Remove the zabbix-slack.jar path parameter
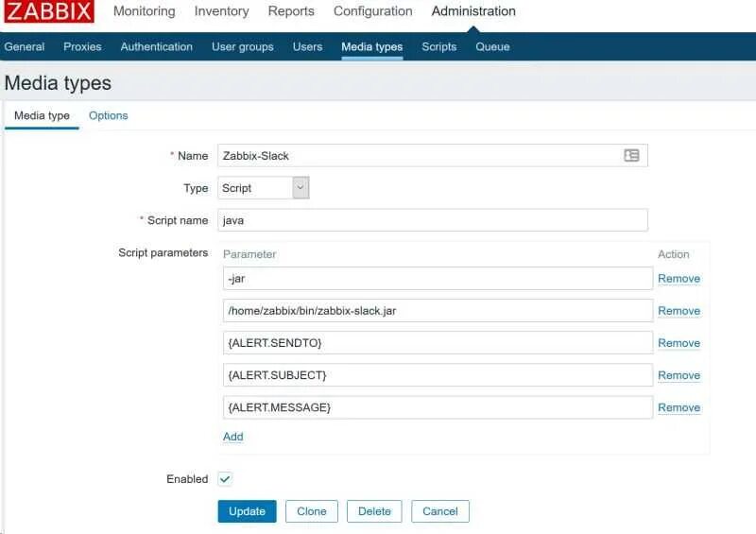This screenshot has height=534, width=756. (x=679, y=311)
